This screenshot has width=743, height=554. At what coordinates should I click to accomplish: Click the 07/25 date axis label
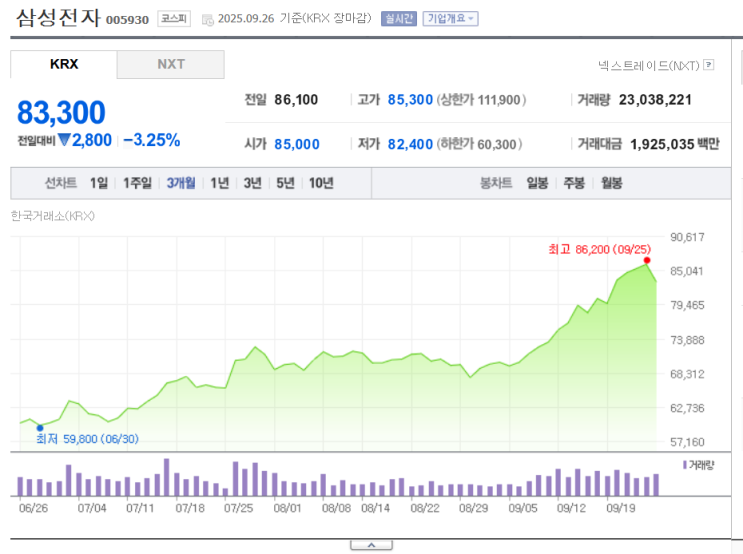[x=238, y=508]
